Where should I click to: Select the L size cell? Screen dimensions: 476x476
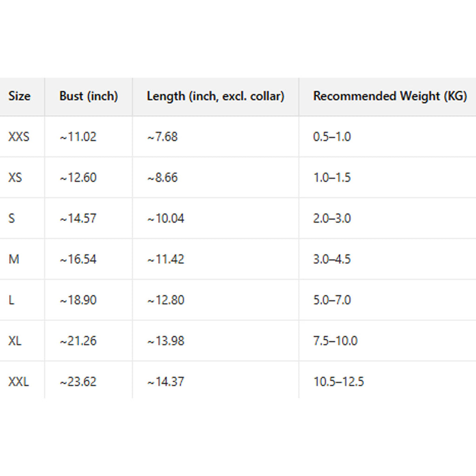click(11, 300)
